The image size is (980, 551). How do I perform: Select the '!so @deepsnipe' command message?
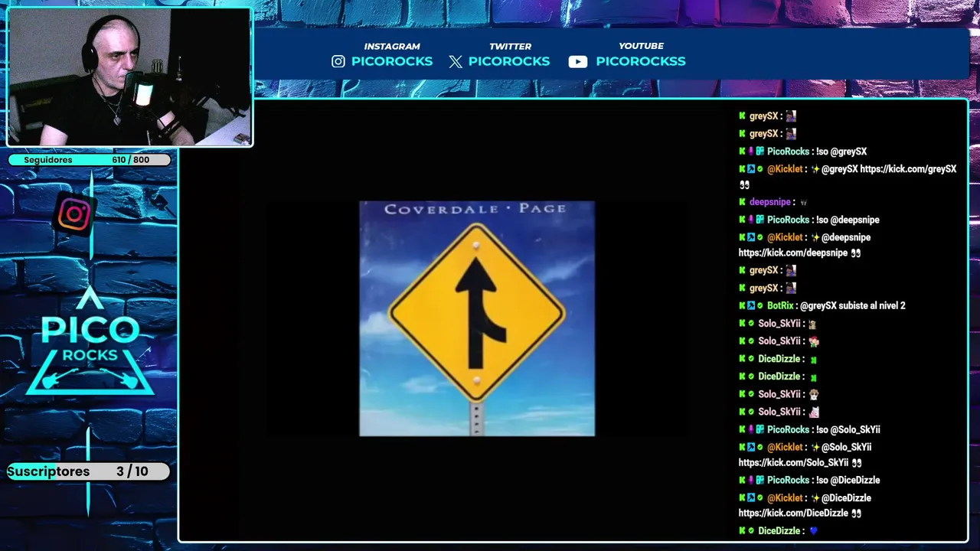[x=848, y=220]
